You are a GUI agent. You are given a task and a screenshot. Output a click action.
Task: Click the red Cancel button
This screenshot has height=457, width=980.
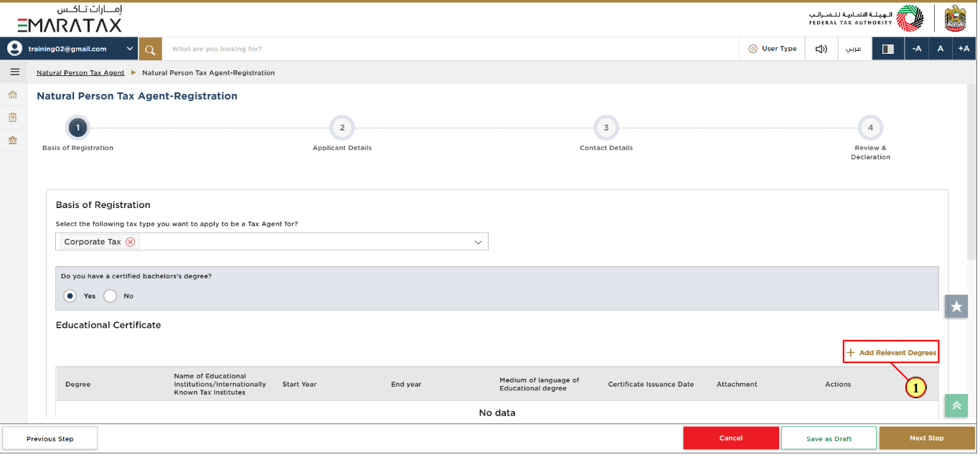731,438
